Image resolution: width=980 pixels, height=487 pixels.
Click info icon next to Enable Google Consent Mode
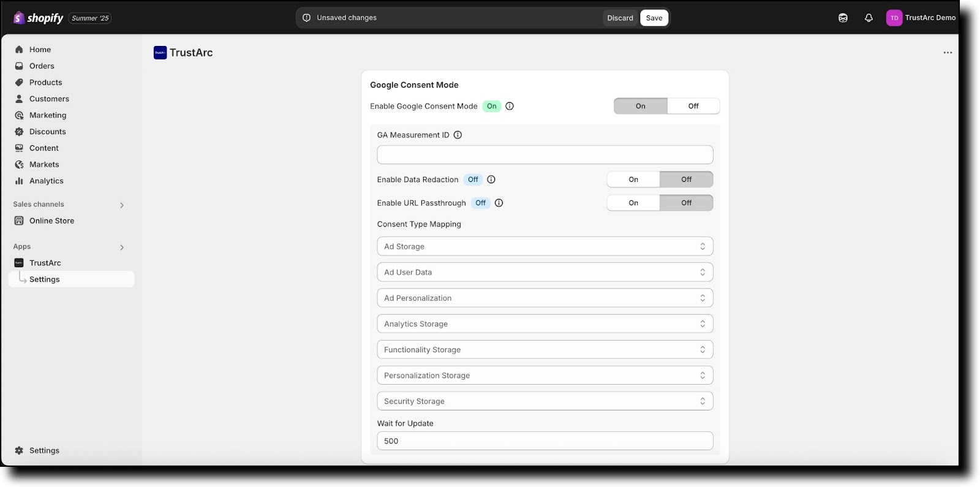510,106
